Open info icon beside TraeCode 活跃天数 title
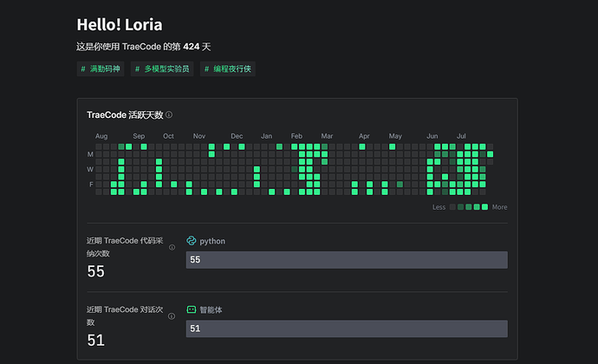This screenshot has height=364, width=598. [x=169, y=114]
